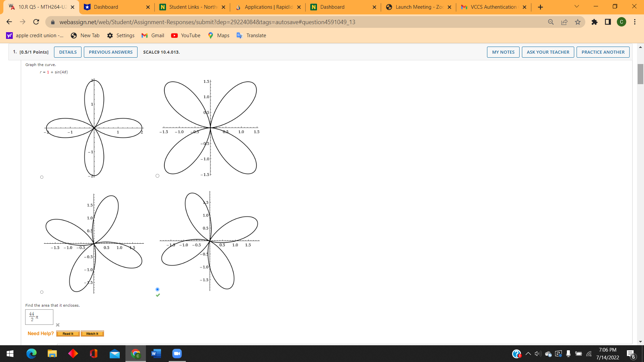Switch to the Launch Meeting Zoom tab
Image resolution: width=644 pixels, height=362 pixels.
coord(416,7)
